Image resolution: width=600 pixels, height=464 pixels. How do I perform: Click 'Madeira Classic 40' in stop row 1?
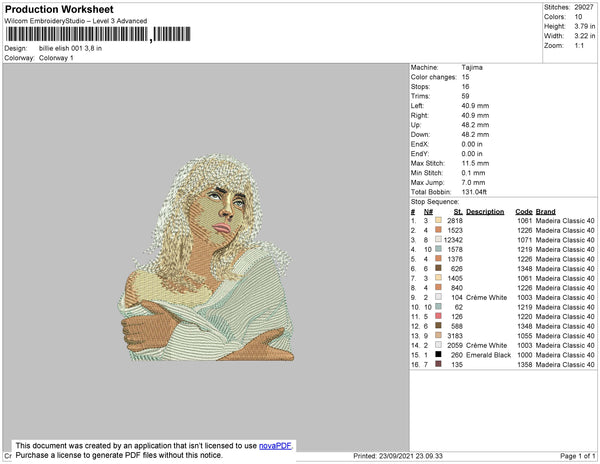coord(565,221)
